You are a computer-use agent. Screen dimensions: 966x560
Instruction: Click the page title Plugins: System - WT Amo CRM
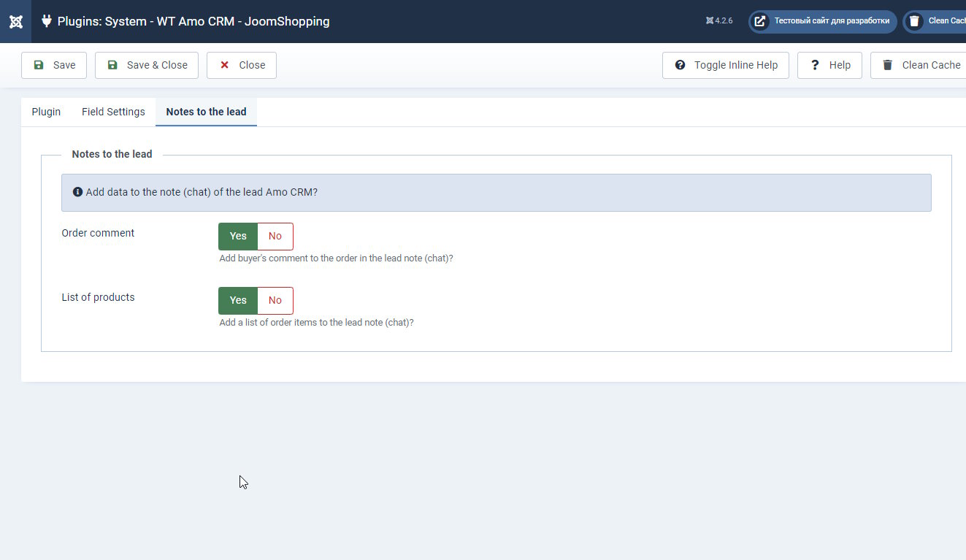pyautogui.click(x=193, y=21)
